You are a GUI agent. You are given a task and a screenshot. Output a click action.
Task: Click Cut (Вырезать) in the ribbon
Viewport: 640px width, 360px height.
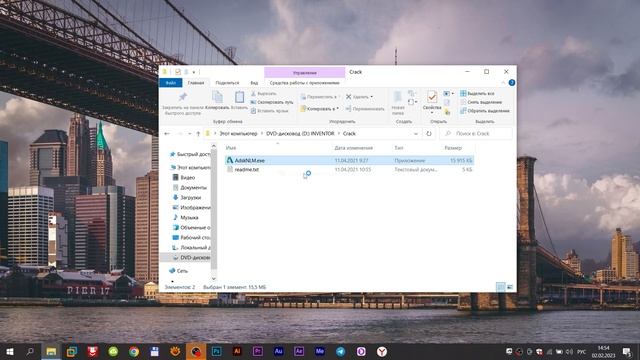pyautogui.click(x=264, y=93)
